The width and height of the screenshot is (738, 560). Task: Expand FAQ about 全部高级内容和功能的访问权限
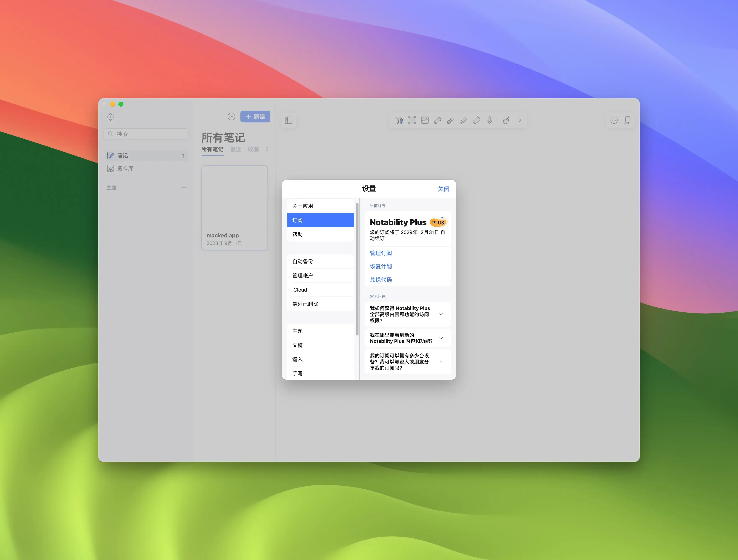(x=408, y=314)
